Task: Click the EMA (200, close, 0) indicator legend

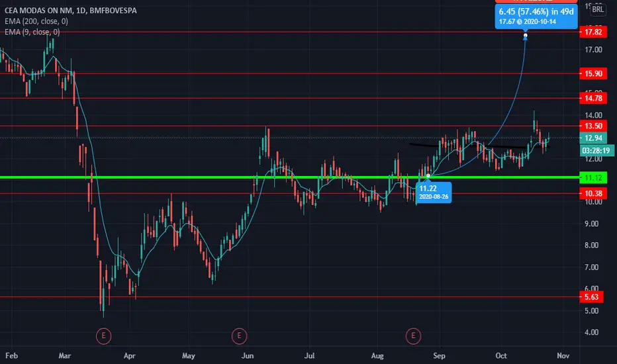Action: coord(36,21)
